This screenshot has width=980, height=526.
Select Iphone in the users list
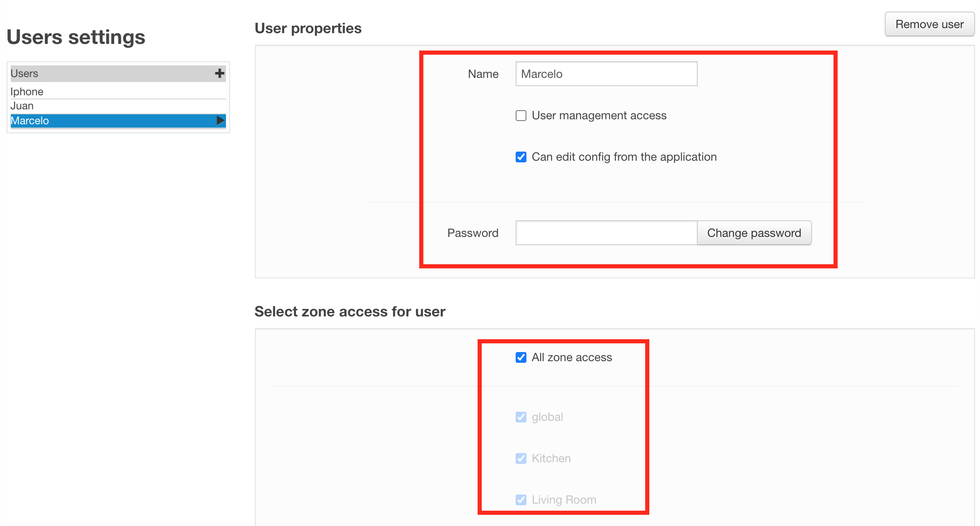[x=27, y=92]
